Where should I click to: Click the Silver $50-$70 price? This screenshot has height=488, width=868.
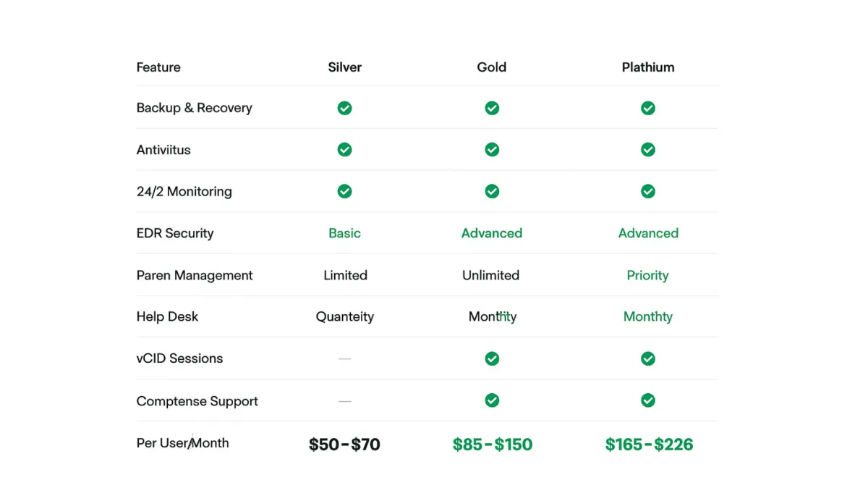click(x=344, y=445)
